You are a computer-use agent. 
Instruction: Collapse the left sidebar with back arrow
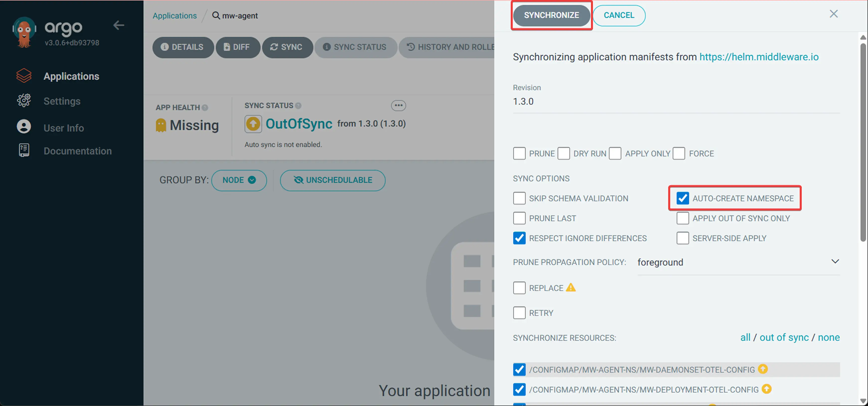[x=119, y=25]
